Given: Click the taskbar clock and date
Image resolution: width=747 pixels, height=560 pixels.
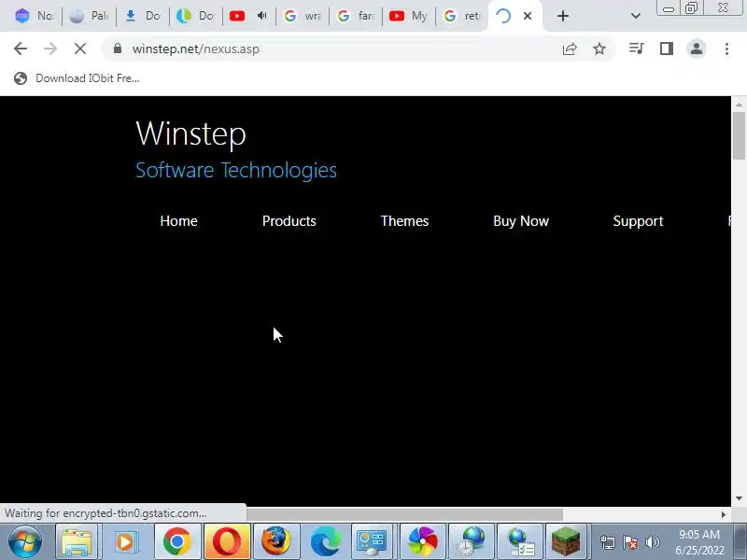Looking at the screenshot, I should pos(699,542).
